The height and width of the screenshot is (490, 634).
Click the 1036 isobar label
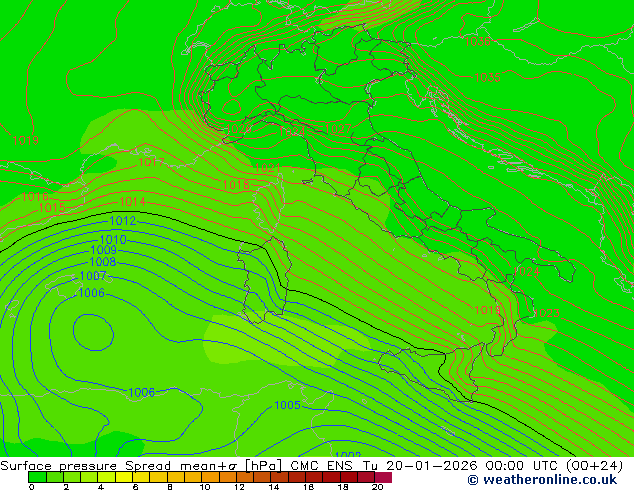(x=478, y=41)
